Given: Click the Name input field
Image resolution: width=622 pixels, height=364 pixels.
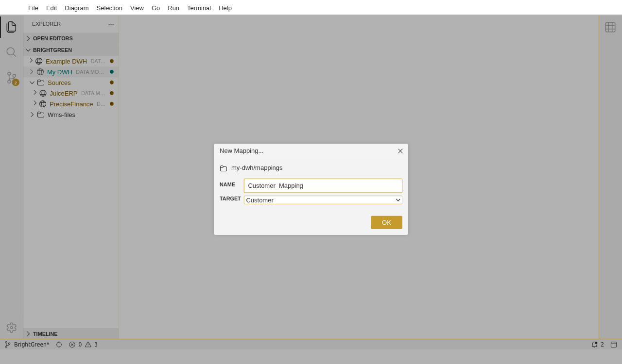Looking at the screenshot, I should pyautogui.click(x=323, y=185).
